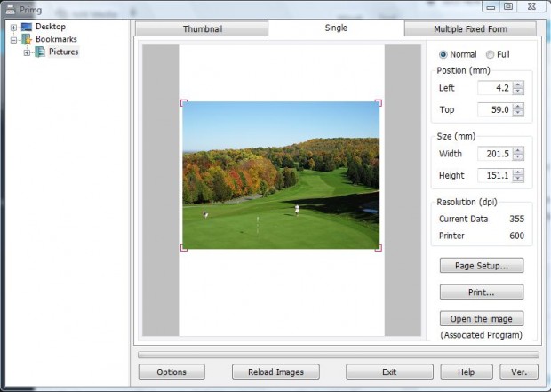551x392 pixels.
Task: Click the Desktop icon in tree
Action: point(26,27)
